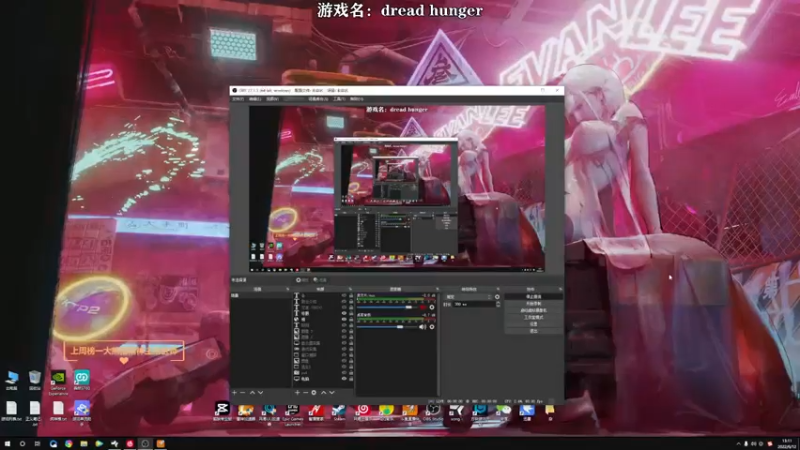The width and height of the screenshot is (800, 450).
Task: Toggle the eye icon of the bottom source 电脑
Action: click(x=344, y=379)
